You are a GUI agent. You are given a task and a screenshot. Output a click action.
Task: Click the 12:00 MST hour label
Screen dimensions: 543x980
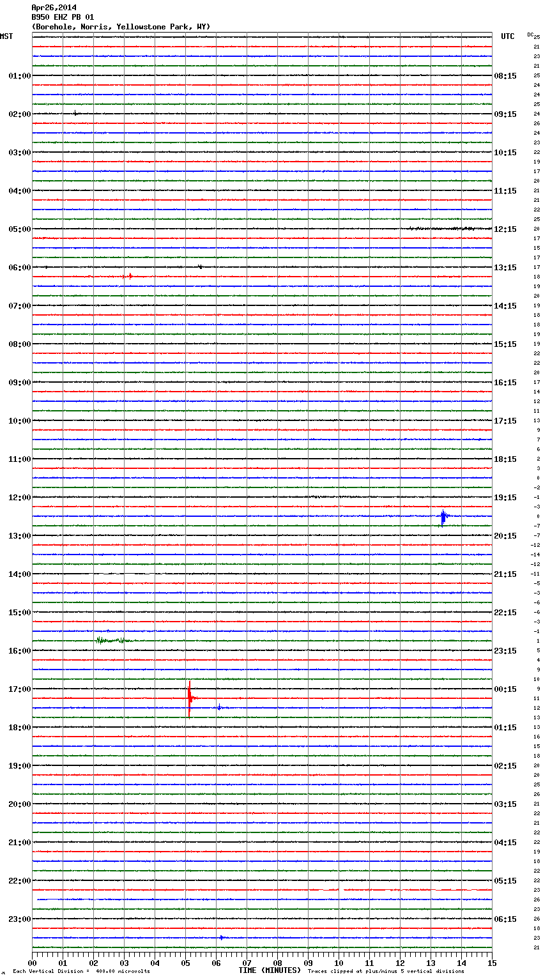point(19,498)
